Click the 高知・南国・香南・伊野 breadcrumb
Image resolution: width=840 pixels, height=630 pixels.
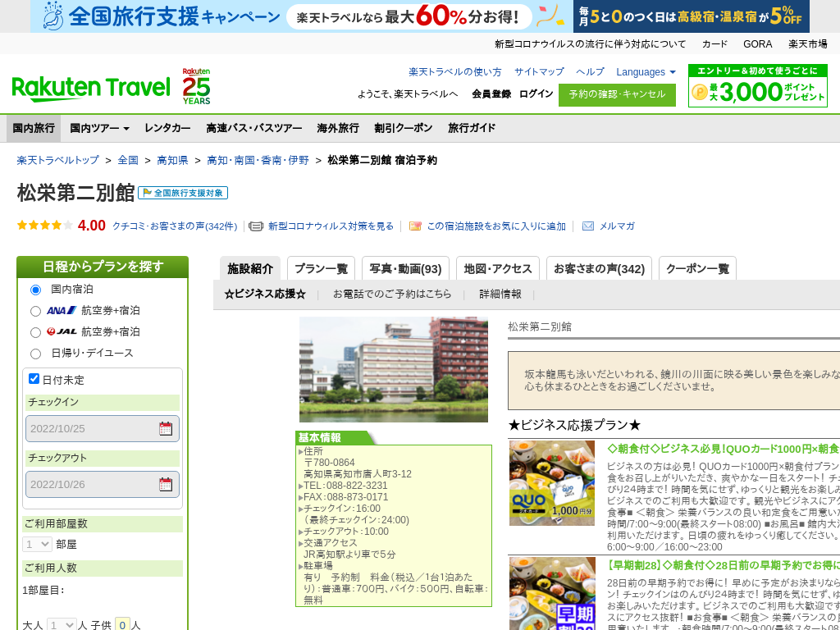click(x=258, y=160)
